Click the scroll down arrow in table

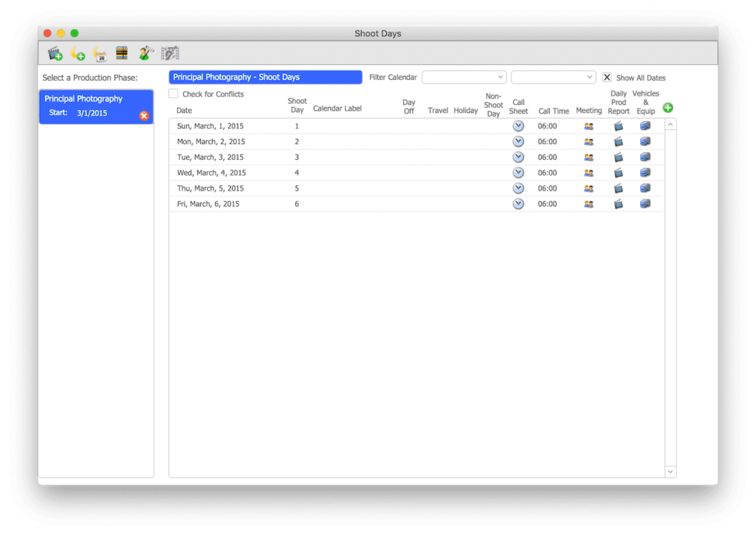pyautogui.click(x=670, y=471)
